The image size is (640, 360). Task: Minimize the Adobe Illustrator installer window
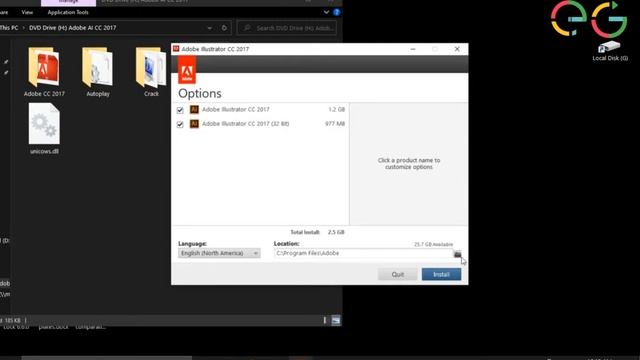413,49
